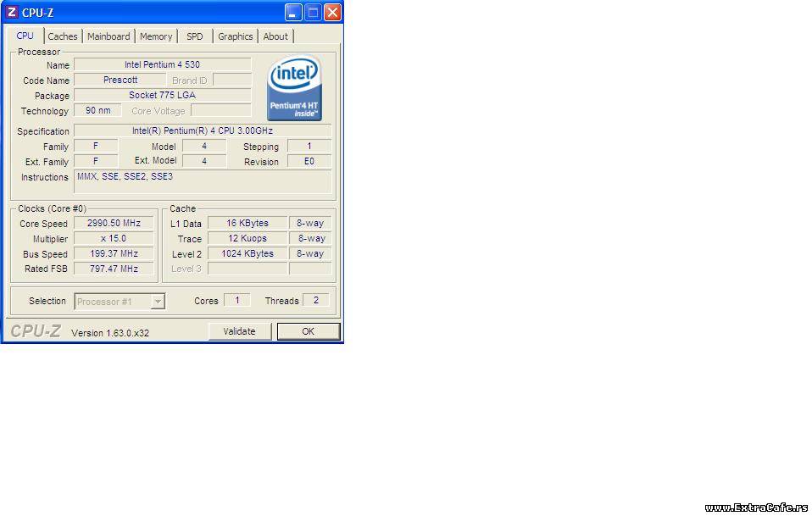Click the Specification Pentium 4 CPU 3.00GHz field
The image size is (812, 516).
(x=203, y=130)
